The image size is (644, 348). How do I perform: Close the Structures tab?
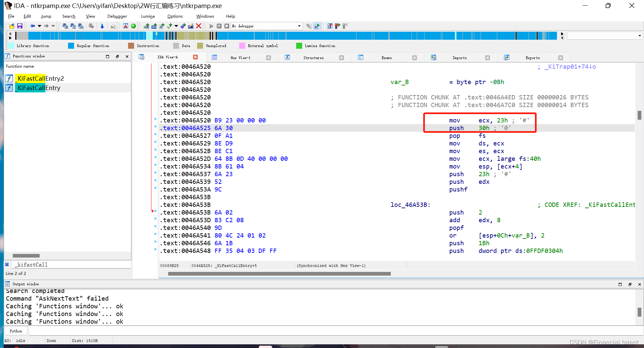coord(342,58)
